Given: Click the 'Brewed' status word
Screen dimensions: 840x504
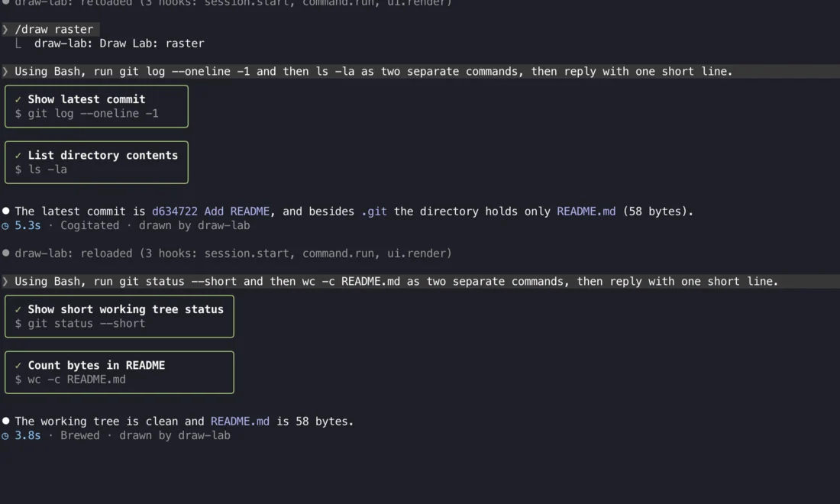Looking at the screenshot, I should pyautogui.click(x=80, y=435).
